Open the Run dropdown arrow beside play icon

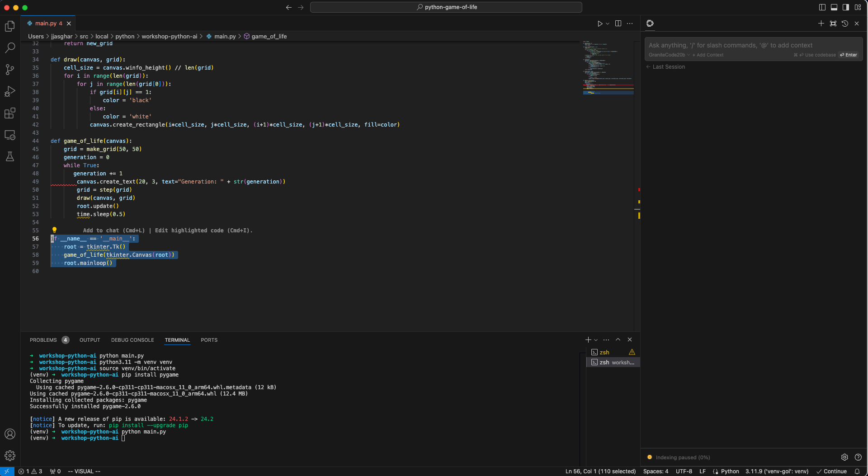(x=608, y=24)
